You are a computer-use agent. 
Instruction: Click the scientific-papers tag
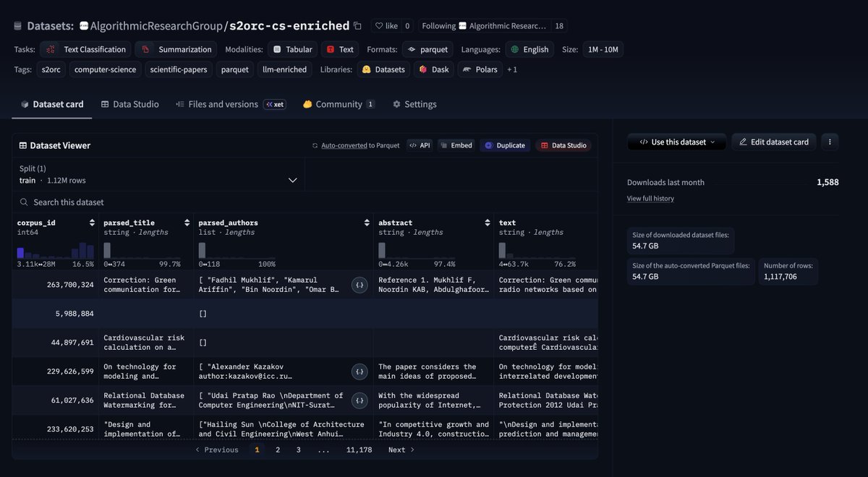tap(179, 69)
